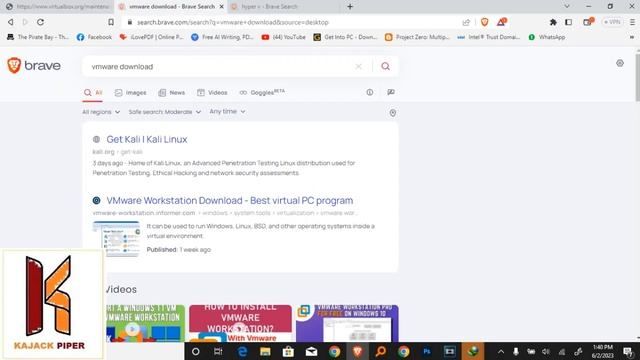The width and height of the screenshot is (640, 360).
Task: Open the extensions puzzle icon
Action: (x=553, y=22)
